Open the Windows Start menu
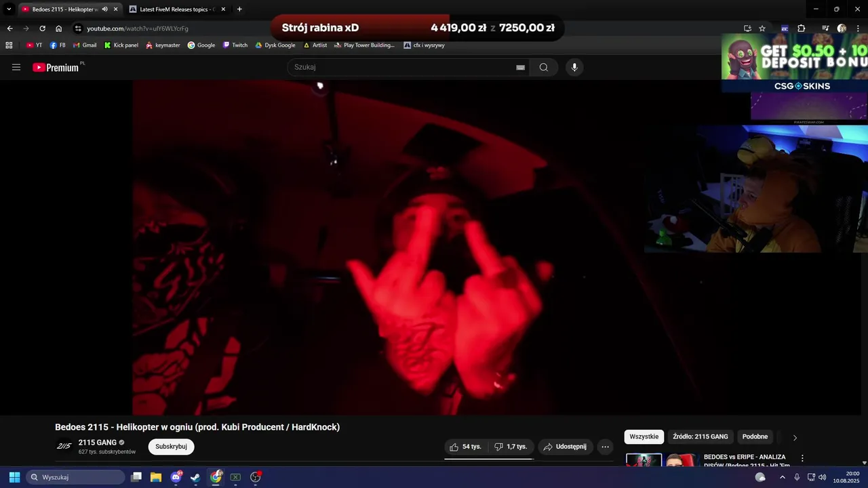Viewport: 868px width, 488px height. [x=14, y=477]
